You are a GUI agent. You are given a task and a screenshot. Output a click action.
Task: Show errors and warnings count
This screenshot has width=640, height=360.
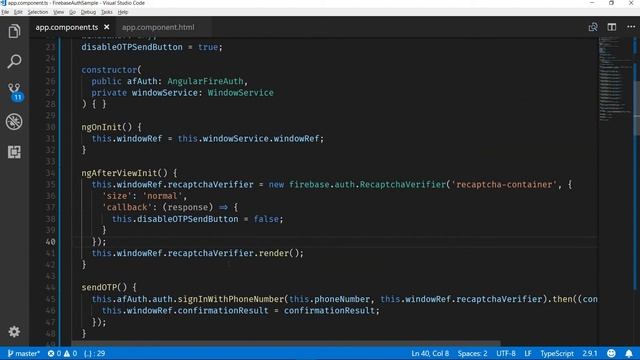point(62,353)
